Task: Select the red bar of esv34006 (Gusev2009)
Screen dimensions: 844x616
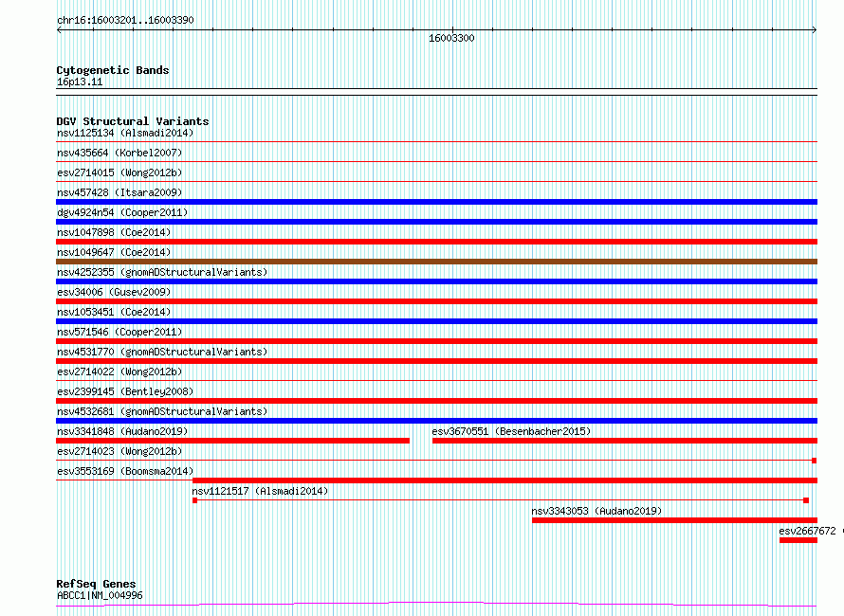Action: pyautogui.click(x=436, y=301)
